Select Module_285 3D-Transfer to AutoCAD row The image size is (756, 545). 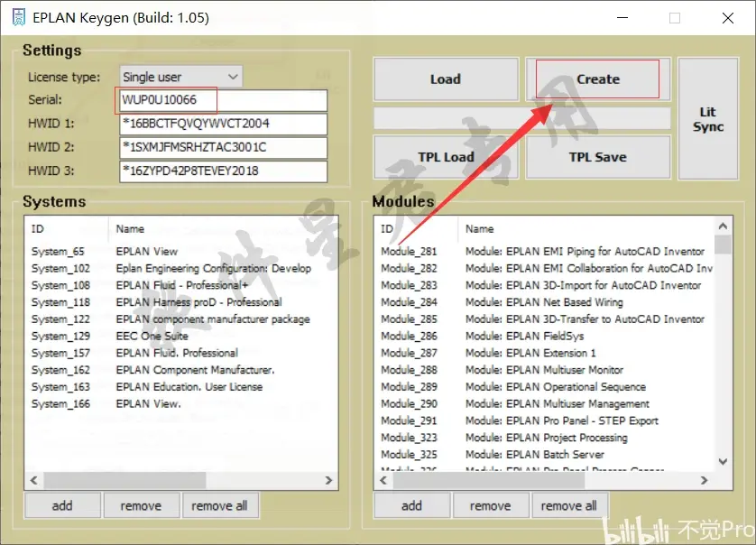pos(544,319)
